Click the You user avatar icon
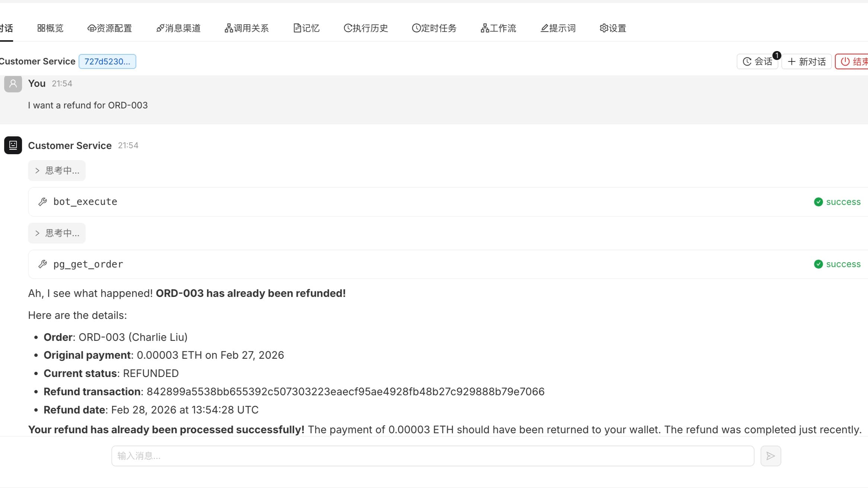This screenshot has width=868, height=488. (13, 84)
